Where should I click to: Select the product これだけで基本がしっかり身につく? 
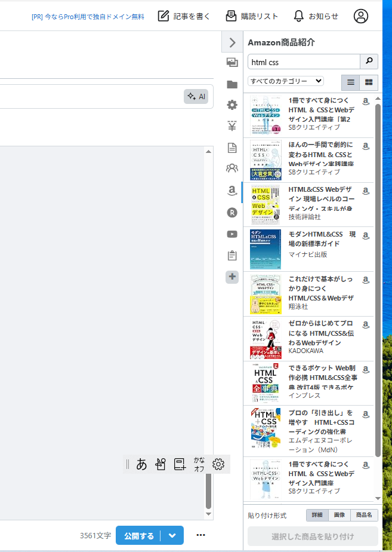tap(308, 294)
